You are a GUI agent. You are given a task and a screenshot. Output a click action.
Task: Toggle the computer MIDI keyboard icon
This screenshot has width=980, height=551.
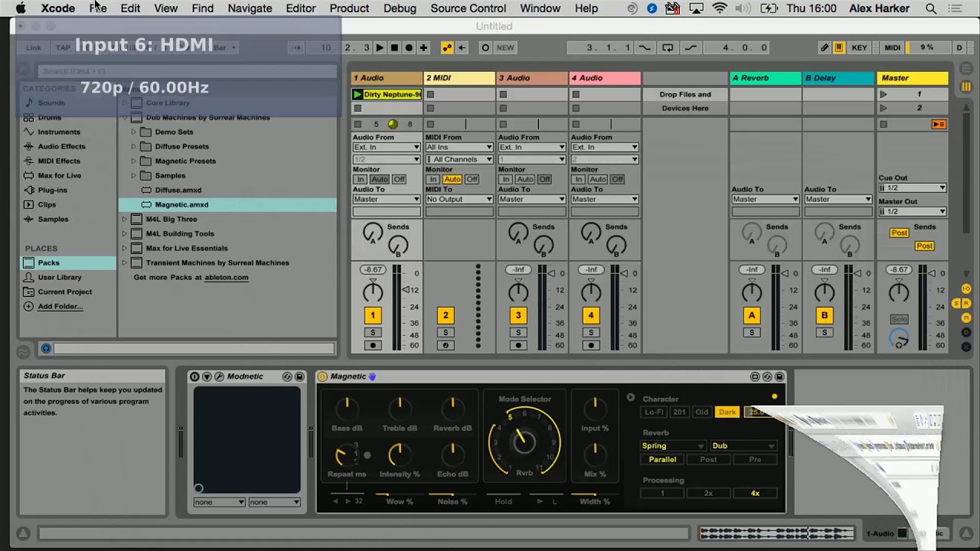pos(839,47)
